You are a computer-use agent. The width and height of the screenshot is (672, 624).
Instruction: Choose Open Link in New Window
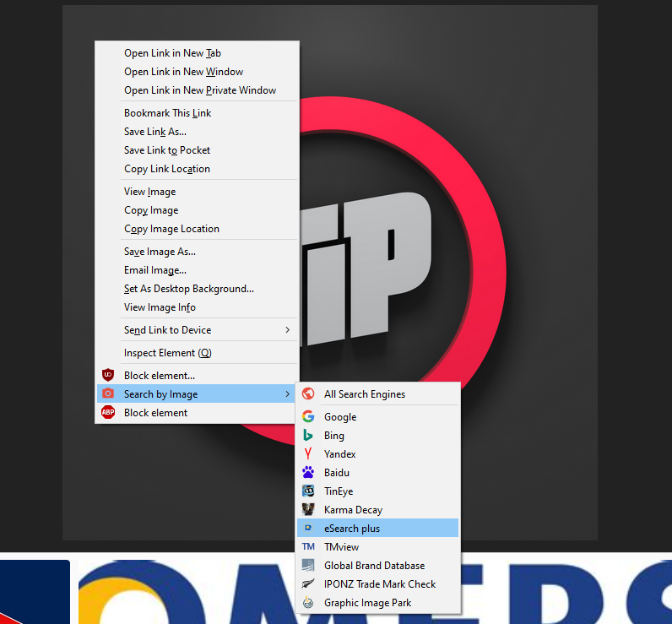pos(197,72)
